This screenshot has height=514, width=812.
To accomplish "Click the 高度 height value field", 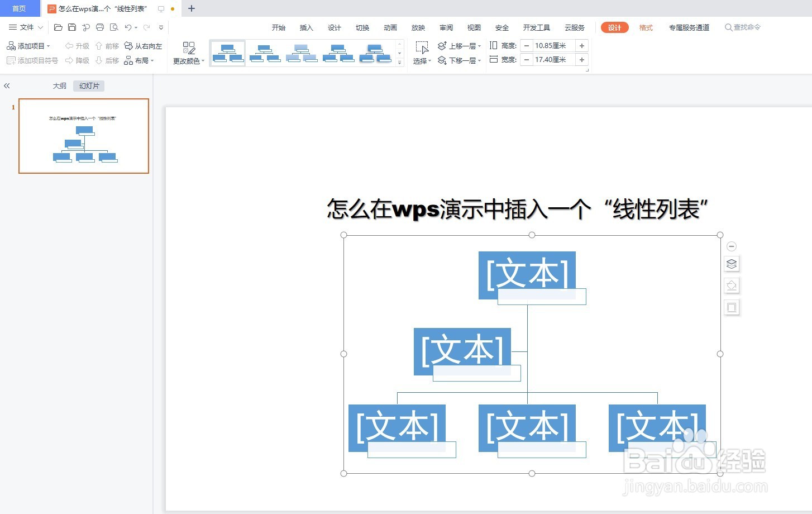I will (553, 46).
